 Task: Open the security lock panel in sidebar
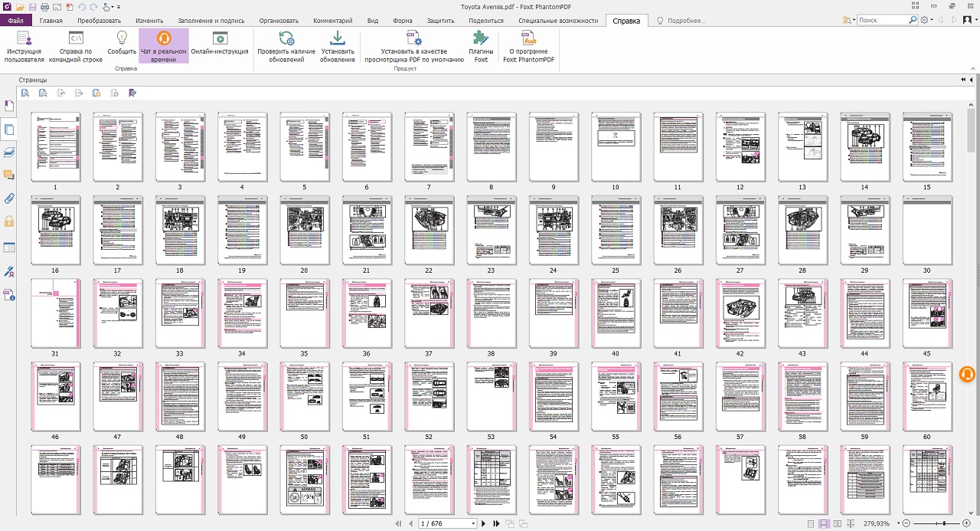click(x=9, y=222)
